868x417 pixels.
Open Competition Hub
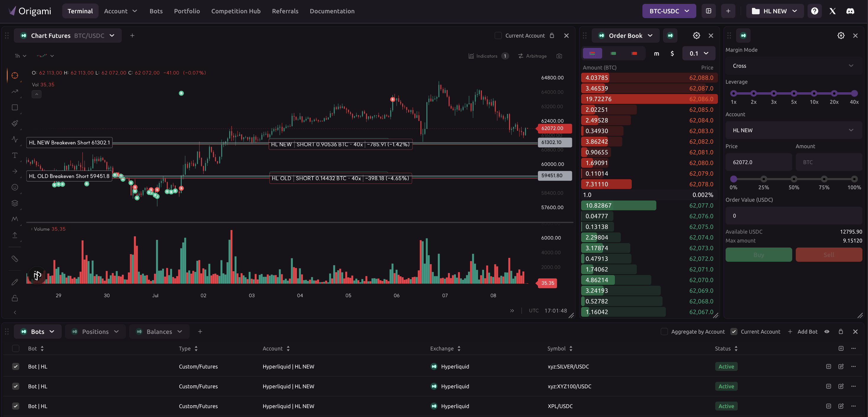[236, 11]
